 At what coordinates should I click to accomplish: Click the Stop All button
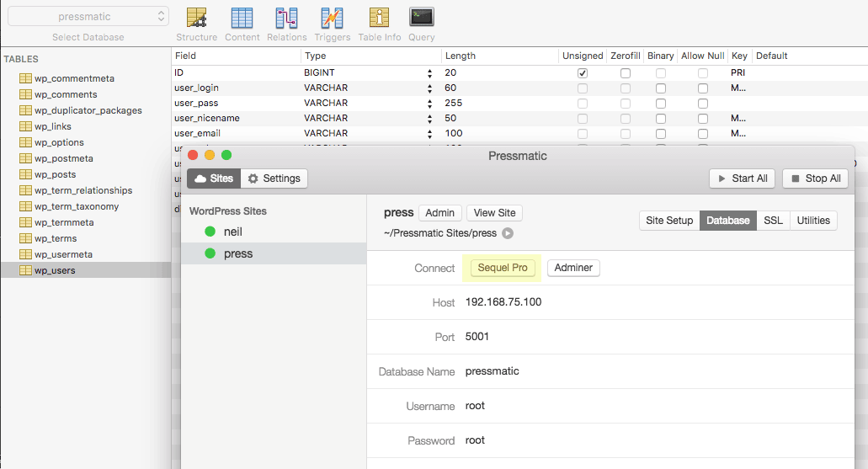point(816,179)
